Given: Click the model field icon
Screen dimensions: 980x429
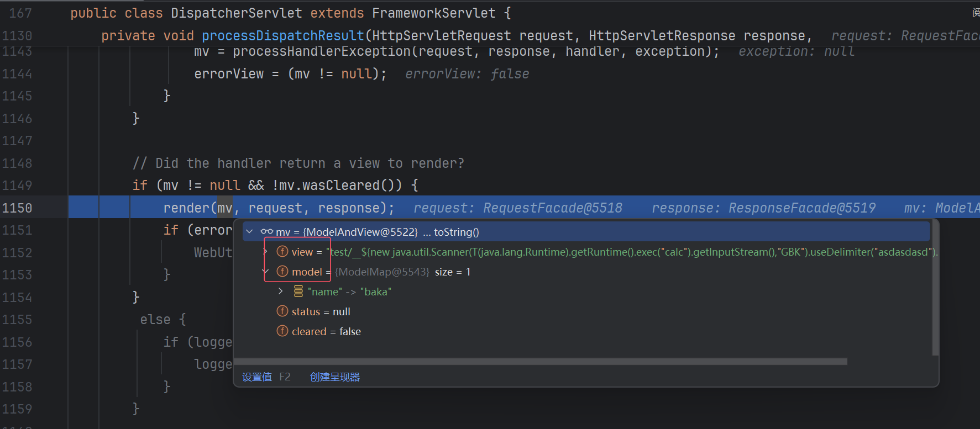Looking at the screenshot, I should pos(282,272).
